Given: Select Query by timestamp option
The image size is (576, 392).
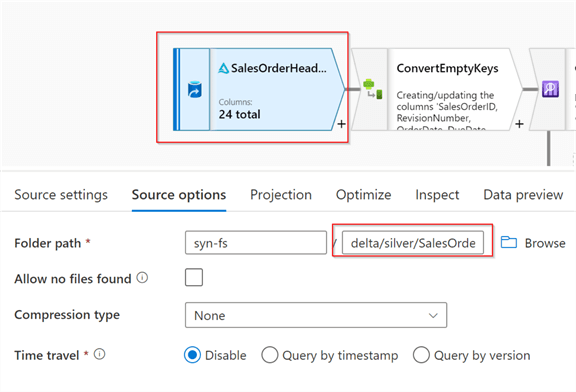Looking at the screenshot, I should (x=270, y=355).
